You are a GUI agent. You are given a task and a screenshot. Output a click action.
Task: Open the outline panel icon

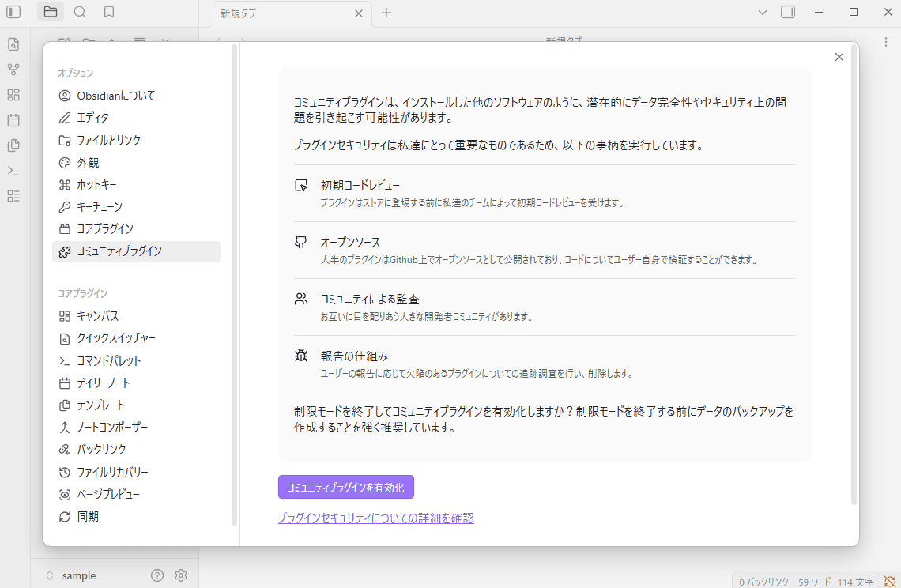tap(13, 196)
